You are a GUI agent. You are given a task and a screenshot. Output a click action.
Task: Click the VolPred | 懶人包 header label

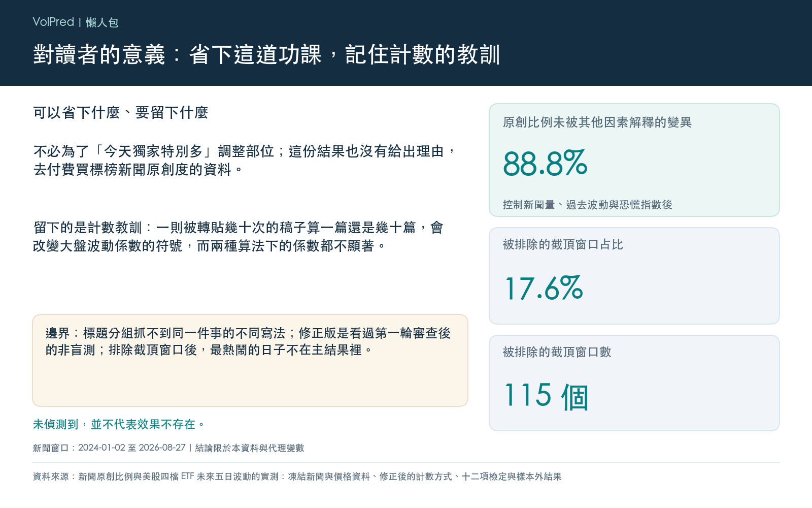tap(76, 22)
